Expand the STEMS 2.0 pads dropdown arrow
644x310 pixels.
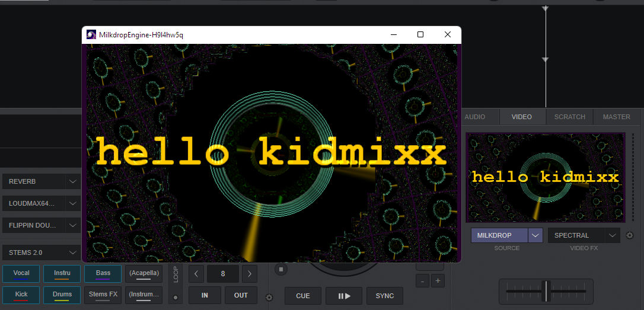[x=73, y=252]
